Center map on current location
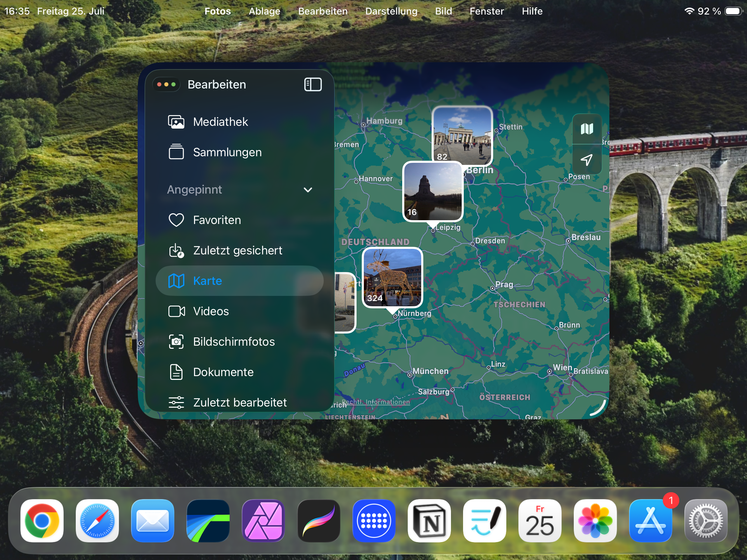The width and height of the screenshot is (747, 560). point(587,159)
